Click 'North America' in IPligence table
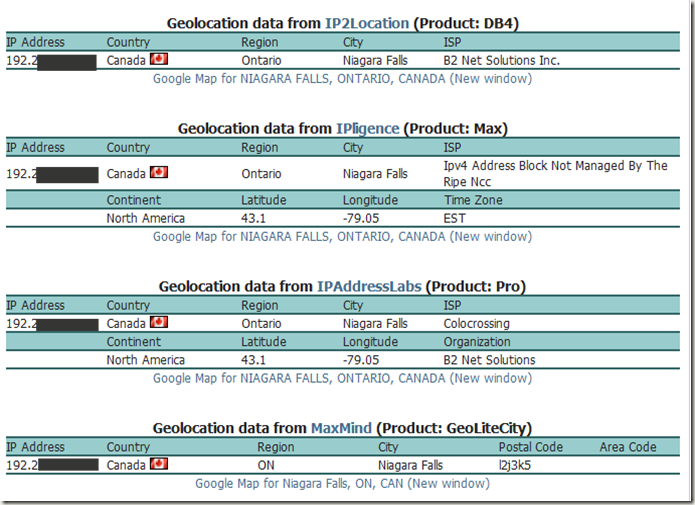The image size is (695, 505). [x=145, y=219]
